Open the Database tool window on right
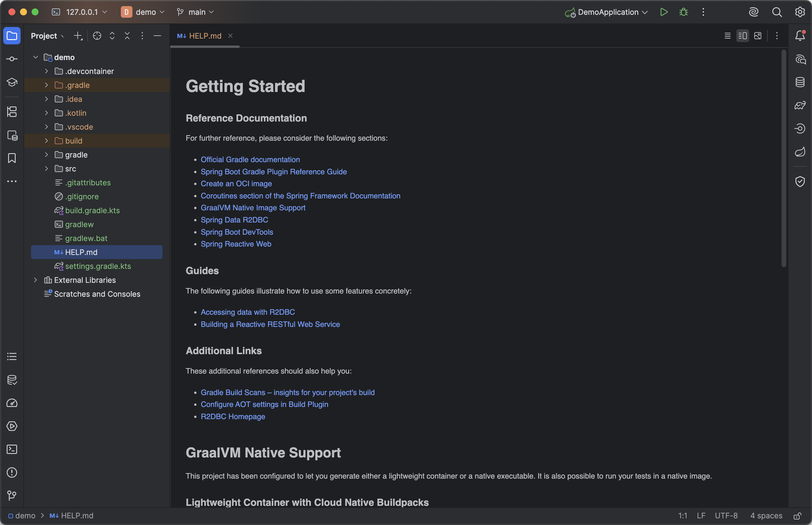 (x=800, y=82)
